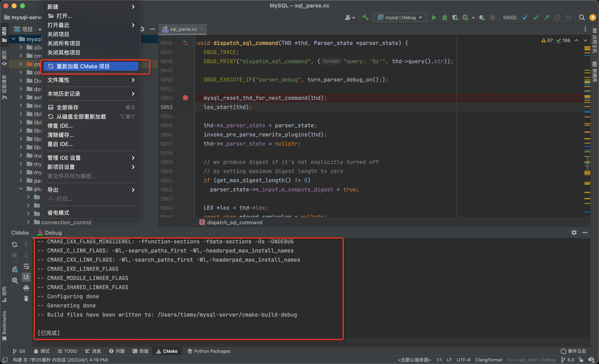Image resolution: width=599 pixels, height=364 pixels.
Task: Open 问题 tool window
Action: [x=117, y=351]
